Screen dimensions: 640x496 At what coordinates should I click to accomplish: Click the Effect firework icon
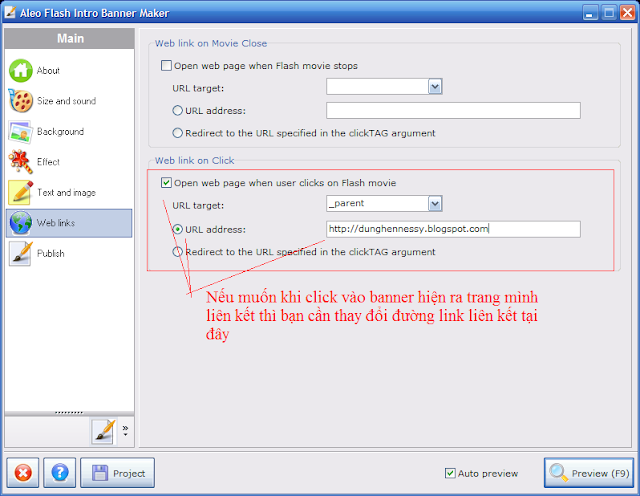pos(20,162)
